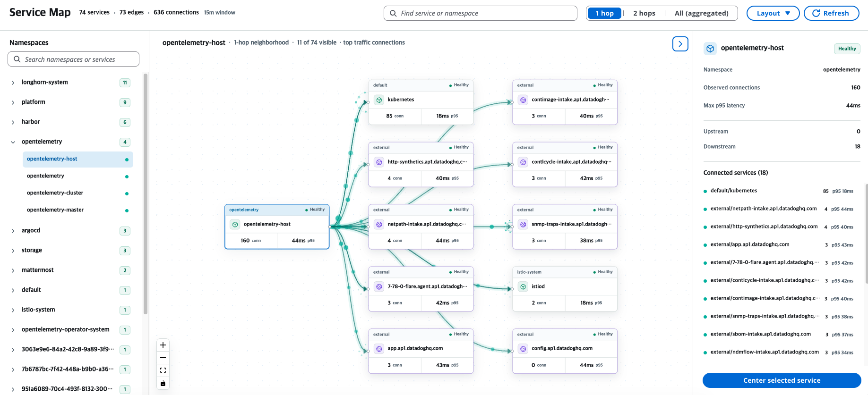This screenshot has width=868, height=395.
Task: Click the contlcycle-intake node icon
Action: (523, 162)
